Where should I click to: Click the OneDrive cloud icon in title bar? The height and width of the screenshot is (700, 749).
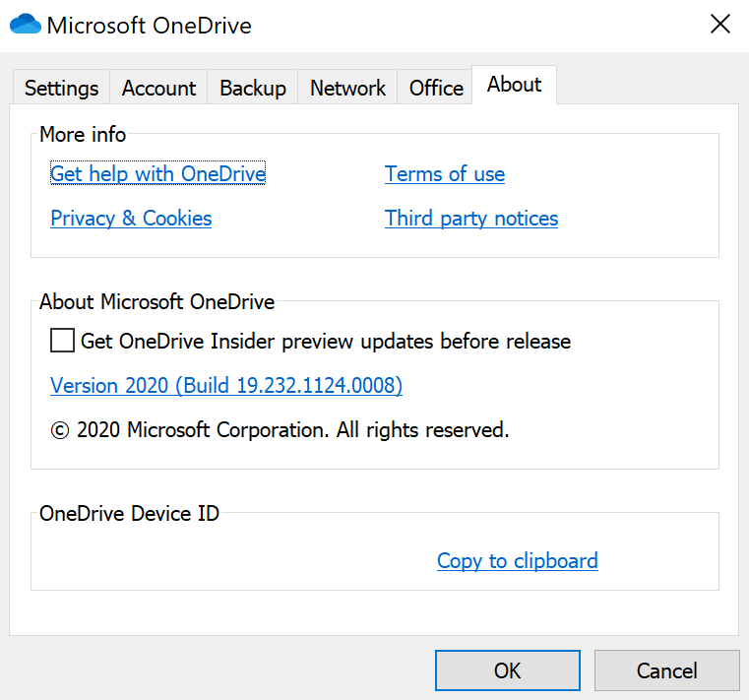26,25
